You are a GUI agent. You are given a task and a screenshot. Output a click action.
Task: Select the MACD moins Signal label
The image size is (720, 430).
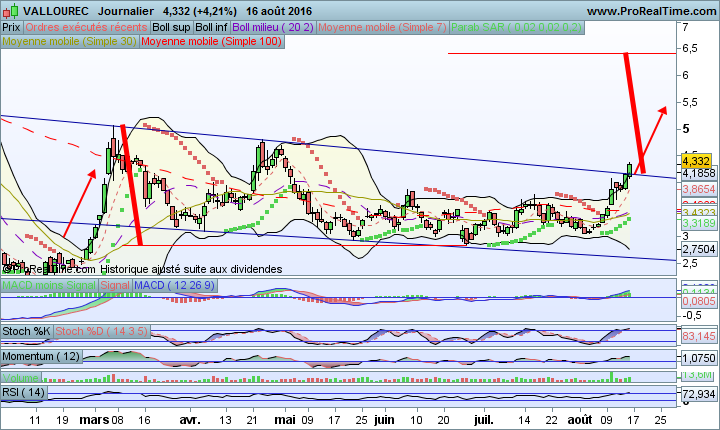coord(49,285)
